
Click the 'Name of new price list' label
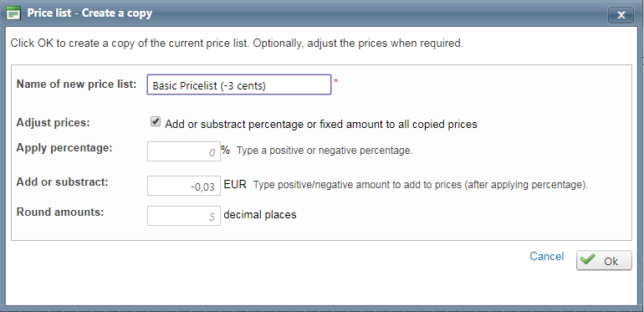tap(76, 84)
